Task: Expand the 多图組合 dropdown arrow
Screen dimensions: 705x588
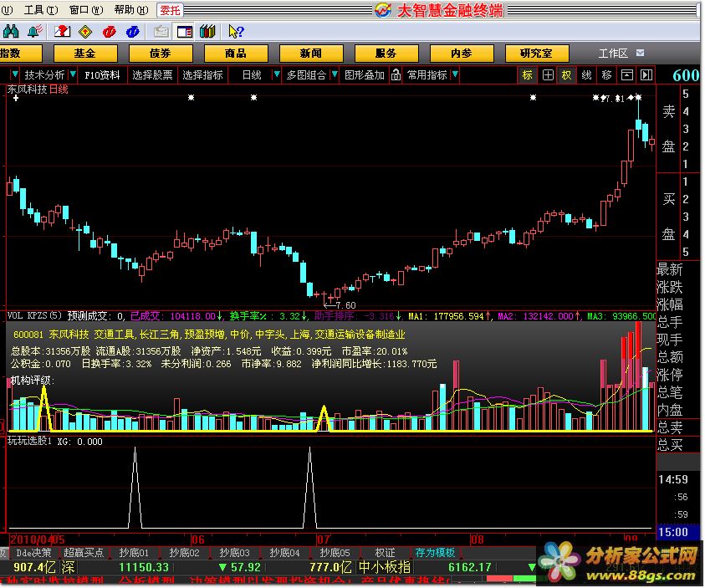Action: pos(334,74)
